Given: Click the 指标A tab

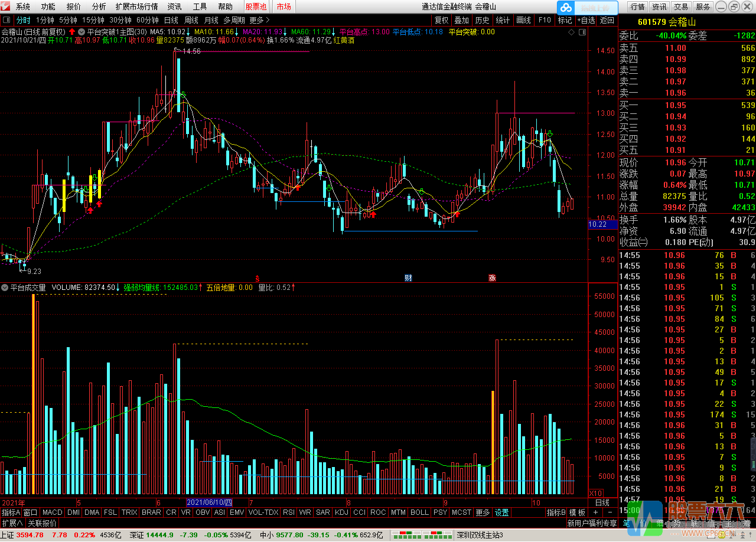Looking at the screenshot, I should coord(11,512).
